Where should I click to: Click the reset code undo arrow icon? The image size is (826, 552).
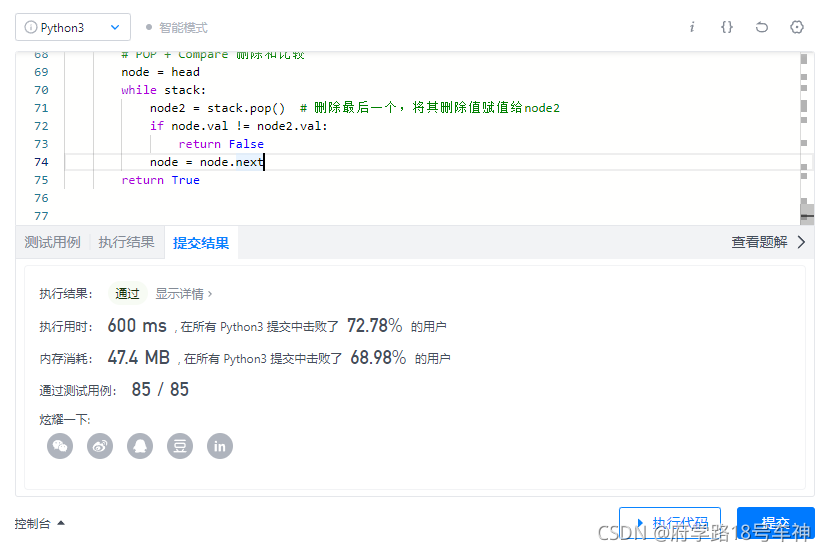(762, 27)
